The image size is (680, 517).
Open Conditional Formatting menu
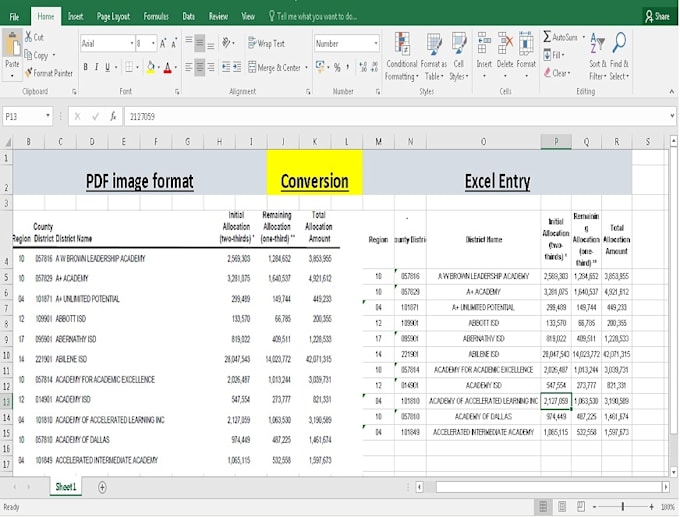tap(402, 56)
